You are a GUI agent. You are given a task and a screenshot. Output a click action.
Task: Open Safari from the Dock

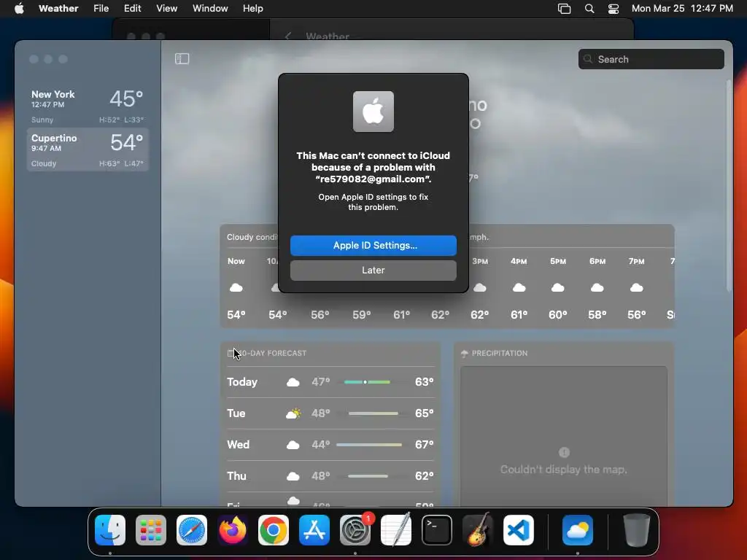[192, 530]
